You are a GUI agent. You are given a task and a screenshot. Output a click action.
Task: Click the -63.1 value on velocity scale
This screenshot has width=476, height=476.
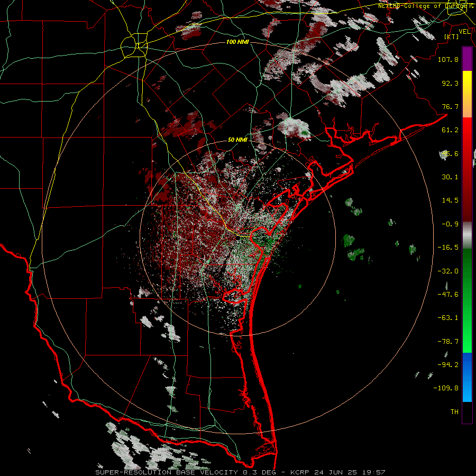click(x=448, y=318)
